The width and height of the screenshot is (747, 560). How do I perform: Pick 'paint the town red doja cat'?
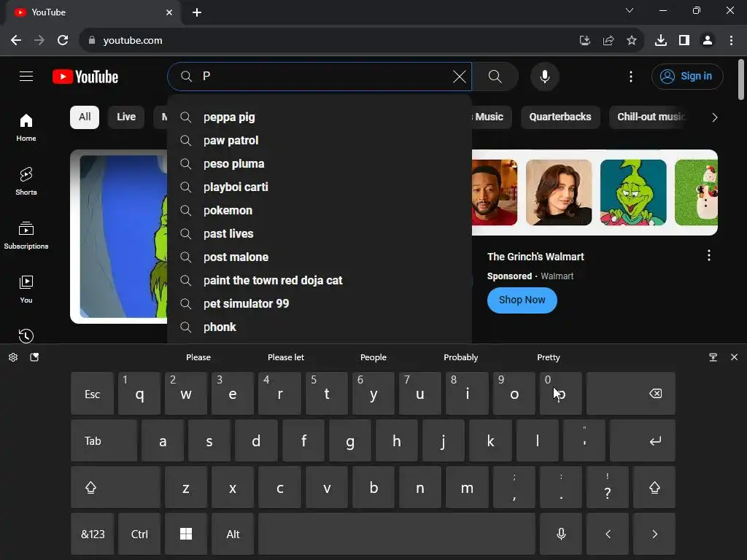click(x=320, y=281)
